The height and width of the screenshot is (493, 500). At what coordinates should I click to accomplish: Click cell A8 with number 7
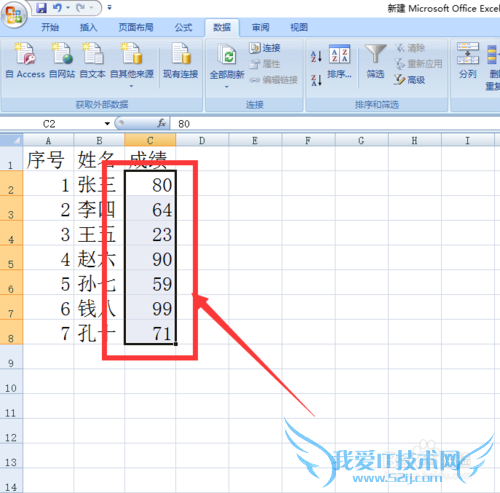point(48,332)
